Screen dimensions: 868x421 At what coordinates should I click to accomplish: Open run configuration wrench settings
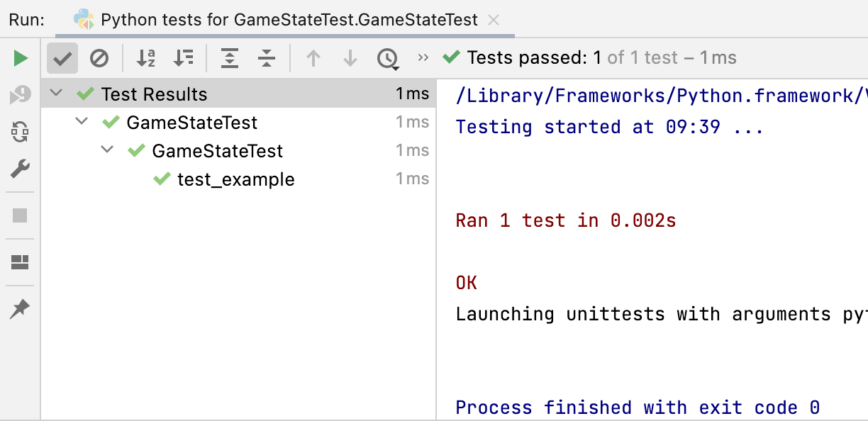[21, 169]
